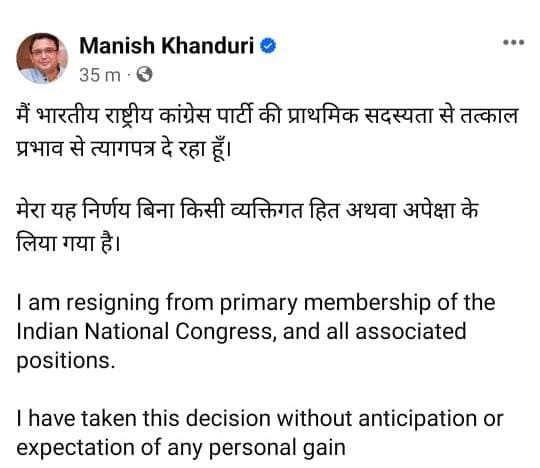Open the Manish Khanduri profile name link
540x468 pixels.
pos(167,45)
